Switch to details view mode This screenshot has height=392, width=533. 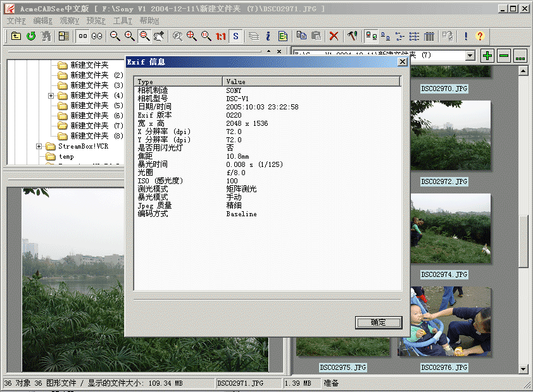(429, 36)
